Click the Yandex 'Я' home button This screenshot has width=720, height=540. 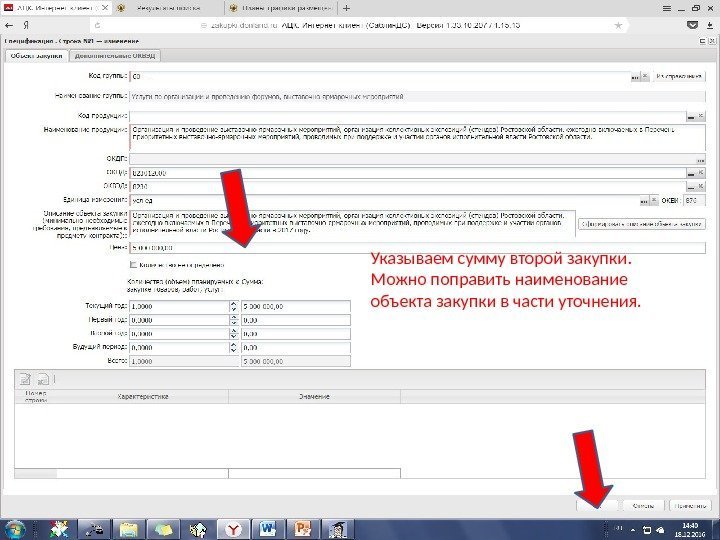[26, 25]
